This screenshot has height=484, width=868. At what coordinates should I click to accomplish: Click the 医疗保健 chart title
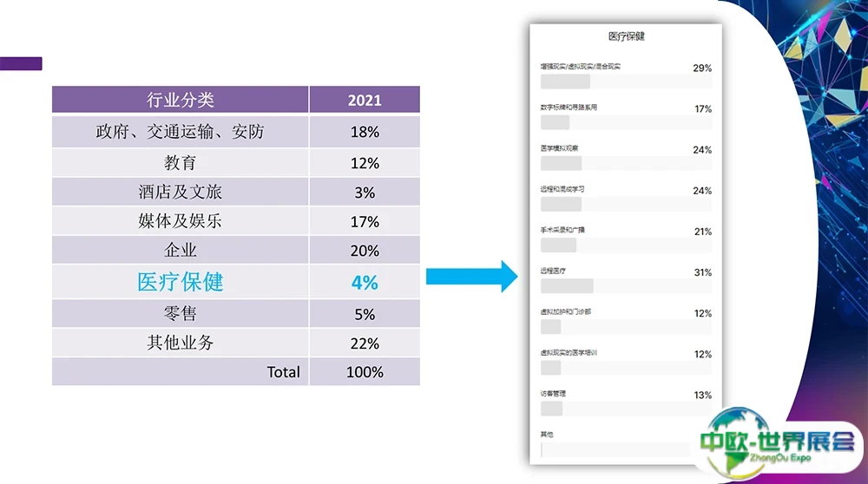tap(626, 37)
